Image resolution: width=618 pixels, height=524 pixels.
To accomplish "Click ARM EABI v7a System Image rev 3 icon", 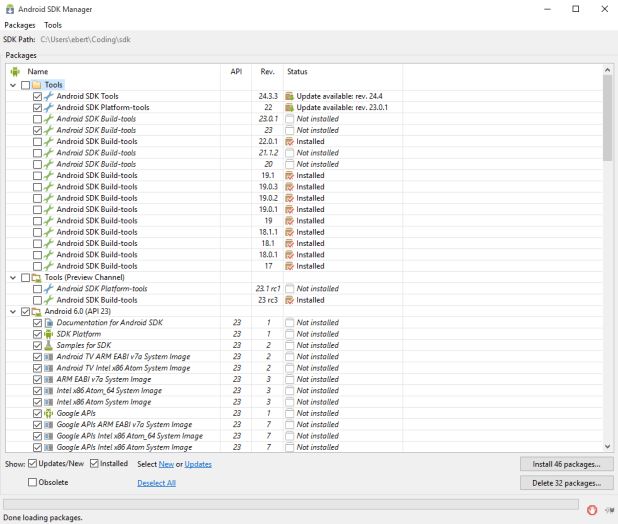I will pyautogui.click(x=48, y=379).
